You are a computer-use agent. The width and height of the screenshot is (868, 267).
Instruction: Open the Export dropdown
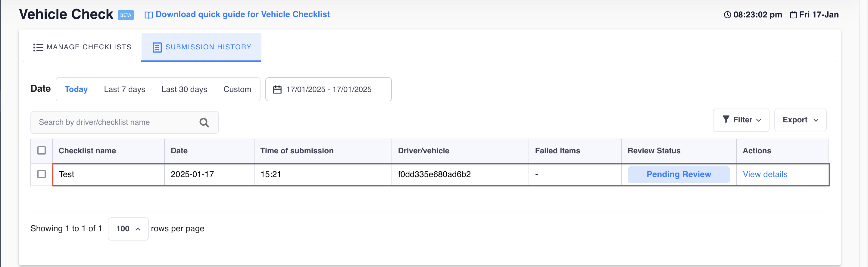(800, 120)
